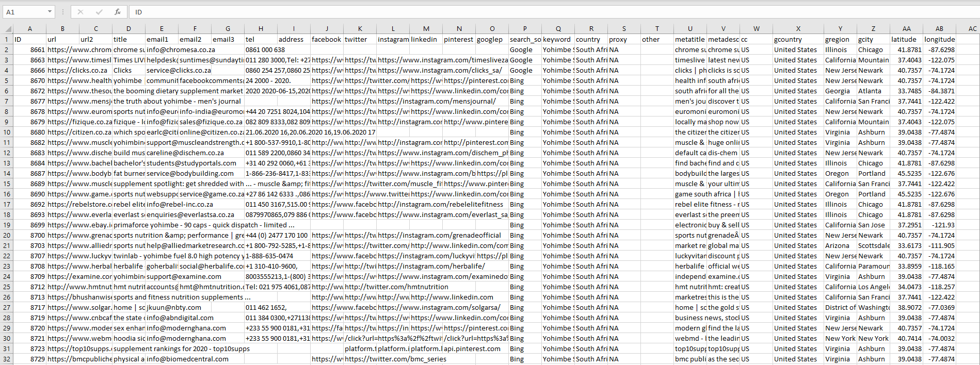Click the Cancel (X) formula bar icon
This screenshot has height=365, width=980.
(x=81, y=12)
